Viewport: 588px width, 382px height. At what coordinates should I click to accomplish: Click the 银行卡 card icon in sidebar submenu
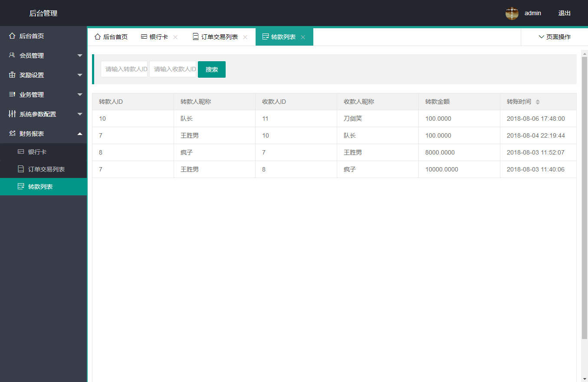coord(20,152)
